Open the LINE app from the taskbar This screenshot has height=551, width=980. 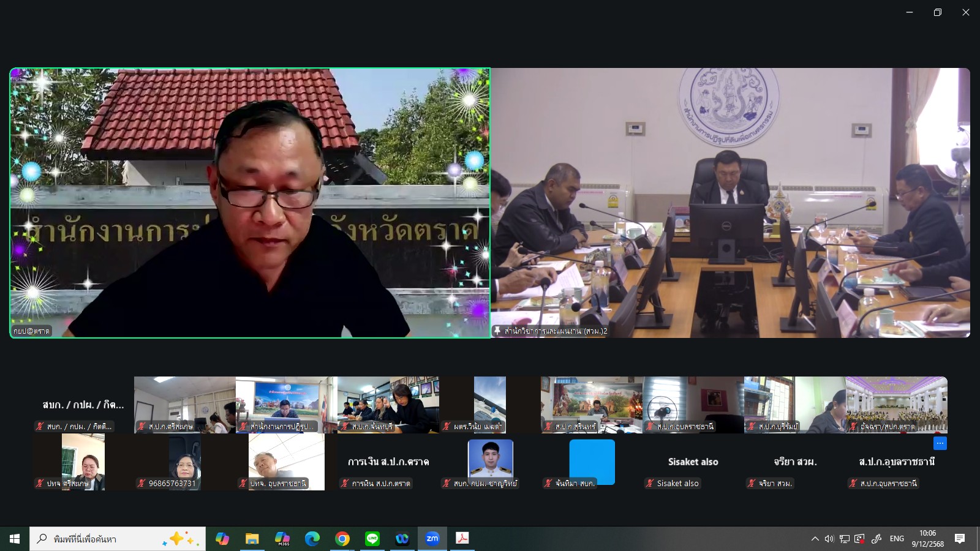pos(372,539)
